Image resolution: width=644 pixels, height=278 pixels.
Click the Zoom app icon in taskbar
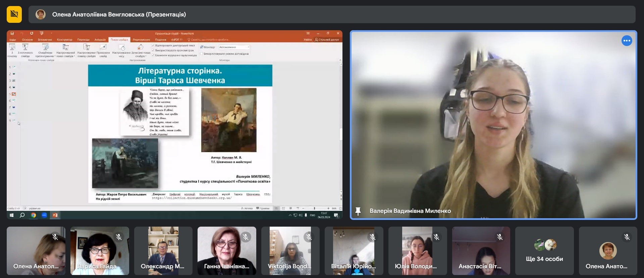pyautogui.click(x=44, y=215)
